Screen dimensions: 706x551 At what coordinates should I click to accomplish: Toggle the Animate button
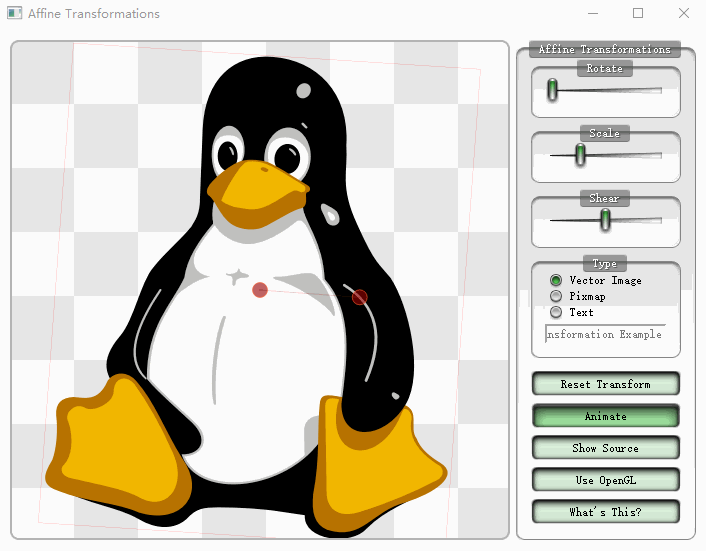(606, 416)
